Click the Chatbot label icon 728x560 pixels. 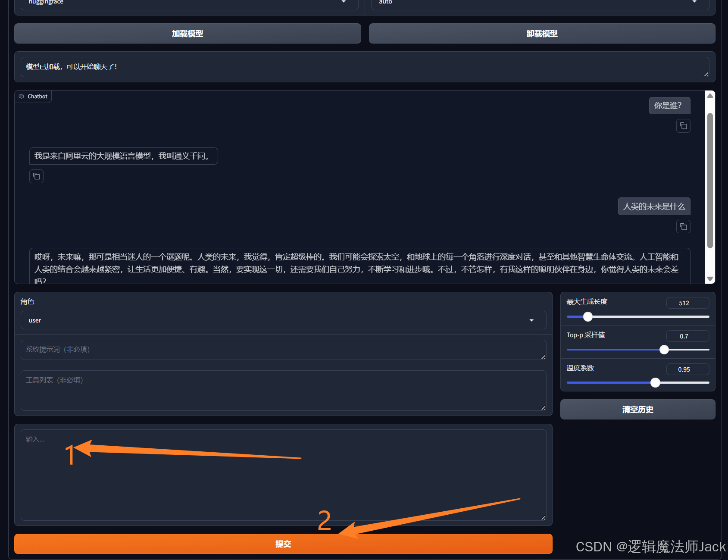click(x=22, y=97)
